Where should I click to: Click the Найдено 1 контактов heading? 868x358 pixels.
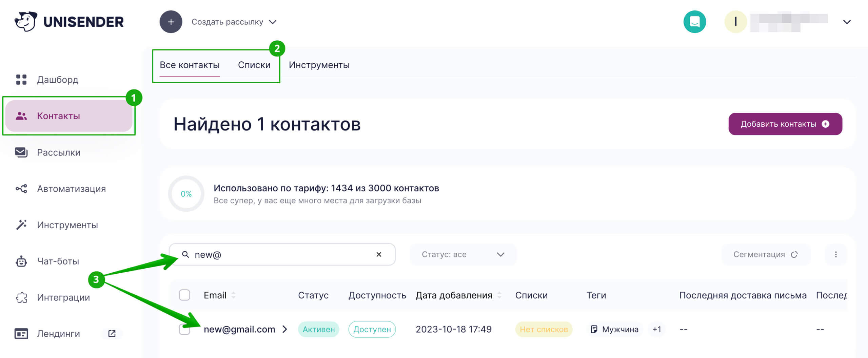pyautogui.click(x=267, y=124)
